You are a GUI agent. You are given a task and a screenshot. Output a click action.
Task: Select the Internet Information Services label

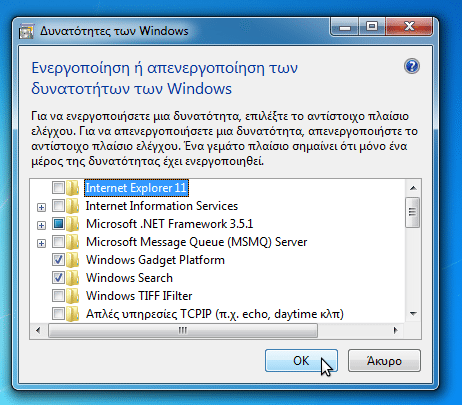pos(162,206)
